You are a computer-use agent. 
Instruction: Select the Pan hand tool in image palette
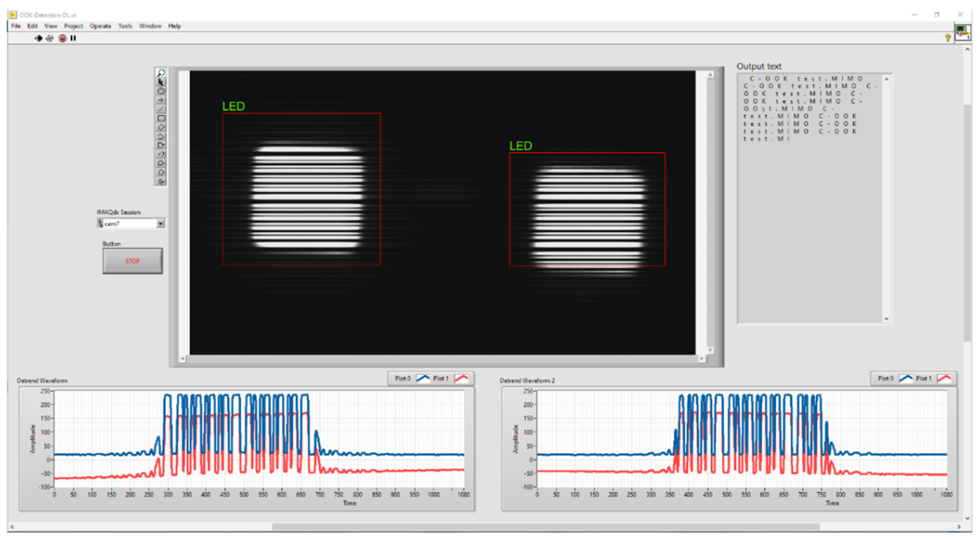point(161,91)
